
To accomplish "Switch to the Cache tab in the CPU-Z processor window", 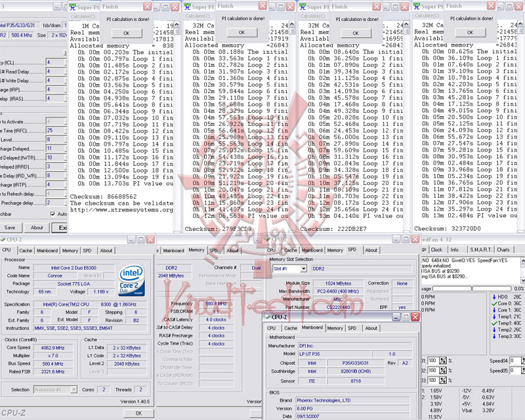I will (26, 251).
